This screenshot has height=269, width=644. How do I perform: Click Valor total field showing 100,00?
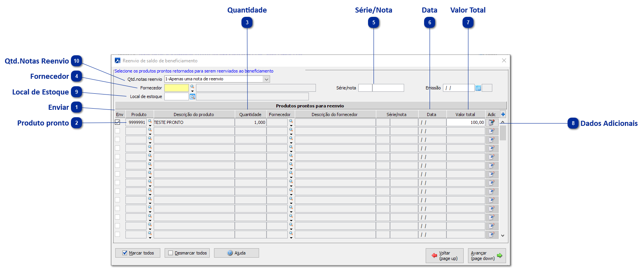[466, 122]
